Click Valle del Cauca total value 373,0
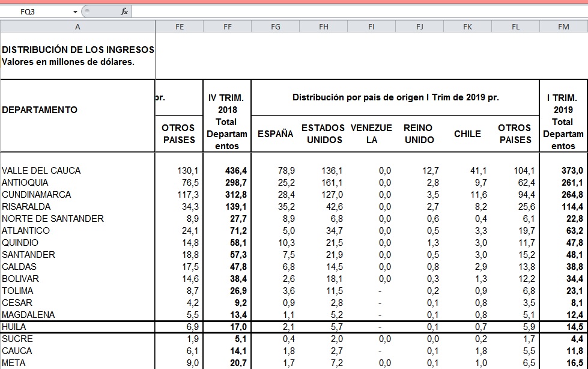588x369 pixels. [x=572, y=171]
